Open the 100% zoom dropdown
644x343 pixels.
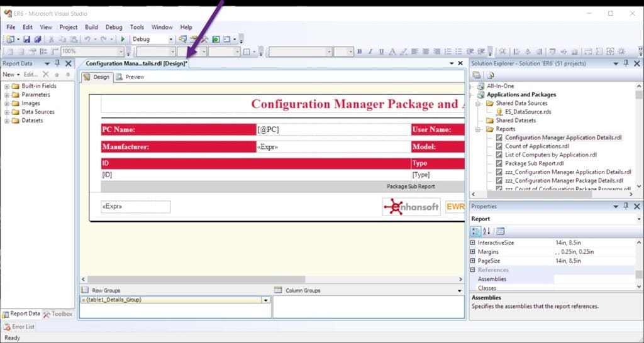tap(121, 52)
